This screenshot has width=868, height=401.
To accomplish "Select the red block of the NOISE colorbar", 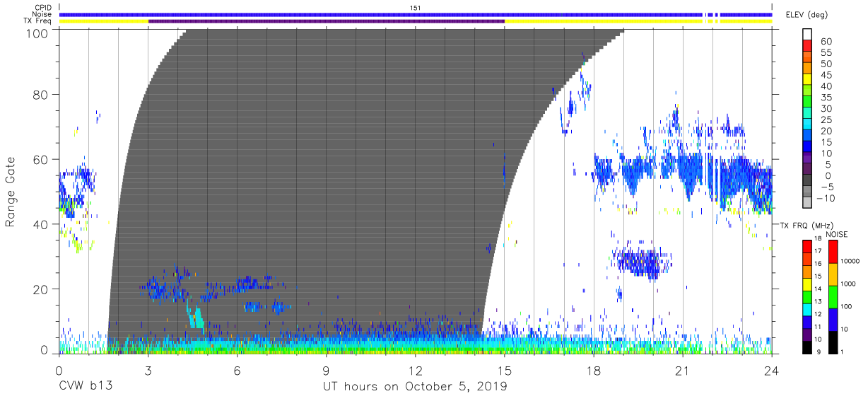I will click(x=833, y=252).
